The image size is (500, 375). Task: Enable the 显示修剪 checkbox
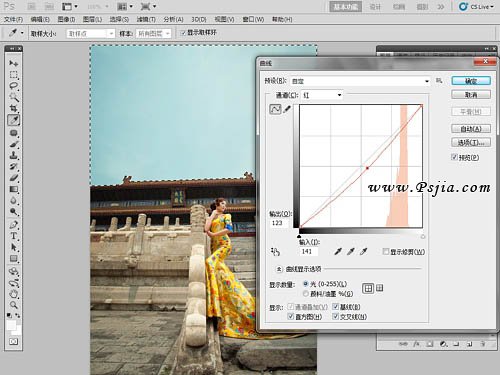(386, 251)
